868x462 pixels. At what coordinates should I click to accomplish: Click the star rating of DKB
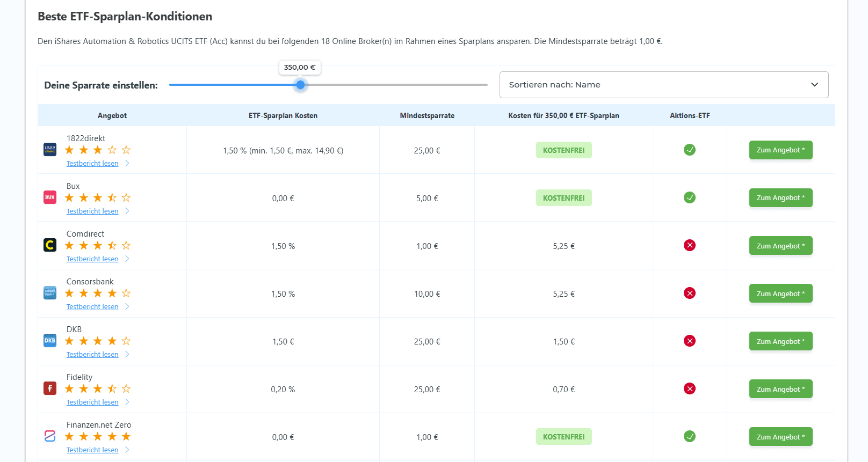[x=98, y=341]
